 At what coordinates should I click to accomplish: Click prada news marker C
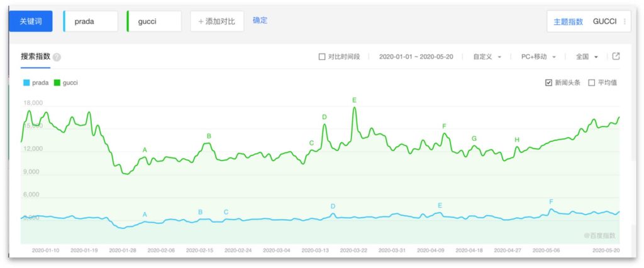click(226, 212)
